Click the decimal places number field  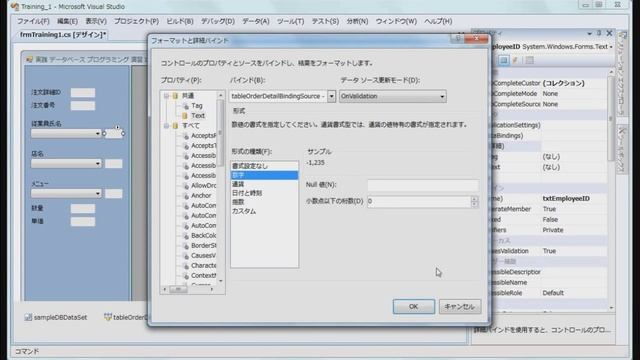[x=419, y=201]
